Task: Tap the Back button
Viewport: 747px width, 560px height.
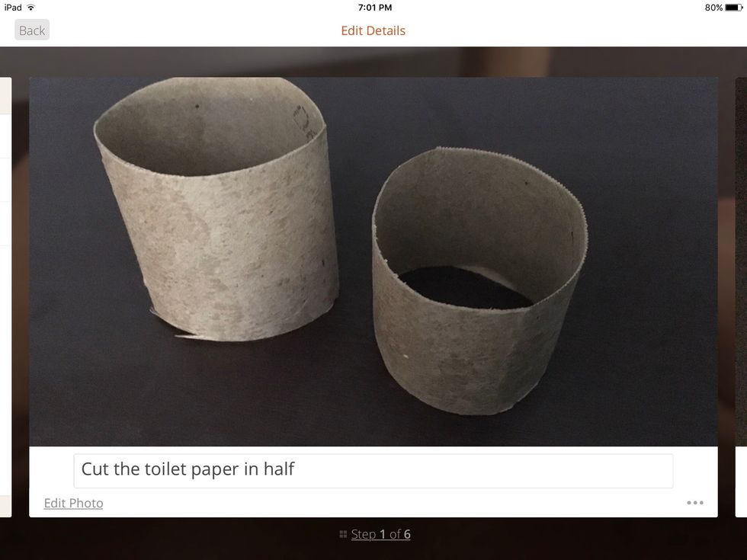Action: (x=32, y=30)
